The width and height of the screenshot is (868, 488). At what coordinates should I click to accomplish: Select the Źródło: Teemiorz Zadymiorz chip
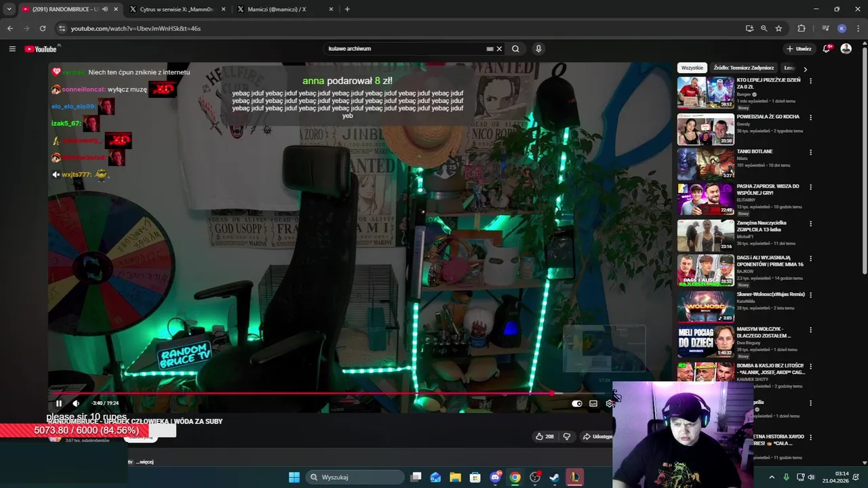point(744,68)
